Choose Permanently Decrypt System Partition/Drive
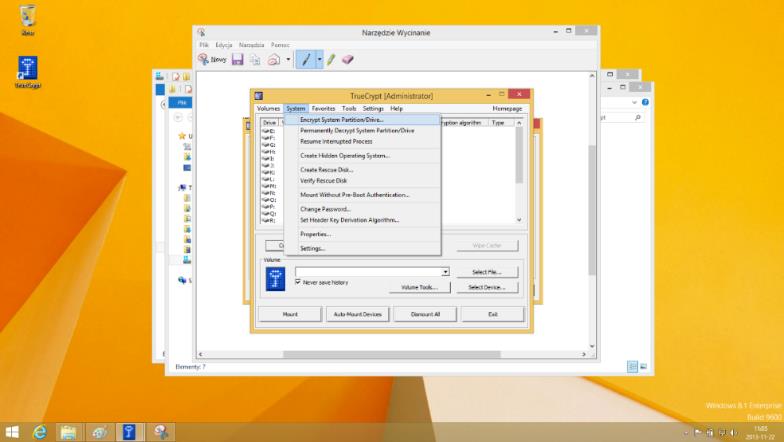Viewport: 784px width, 442px height. pos(362,130)
